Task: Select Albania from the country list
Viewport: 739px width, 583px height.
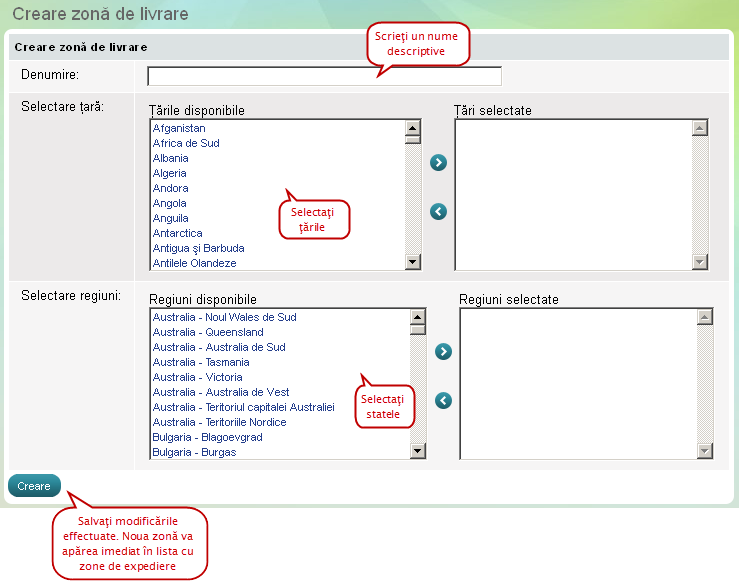Action: 170,159
